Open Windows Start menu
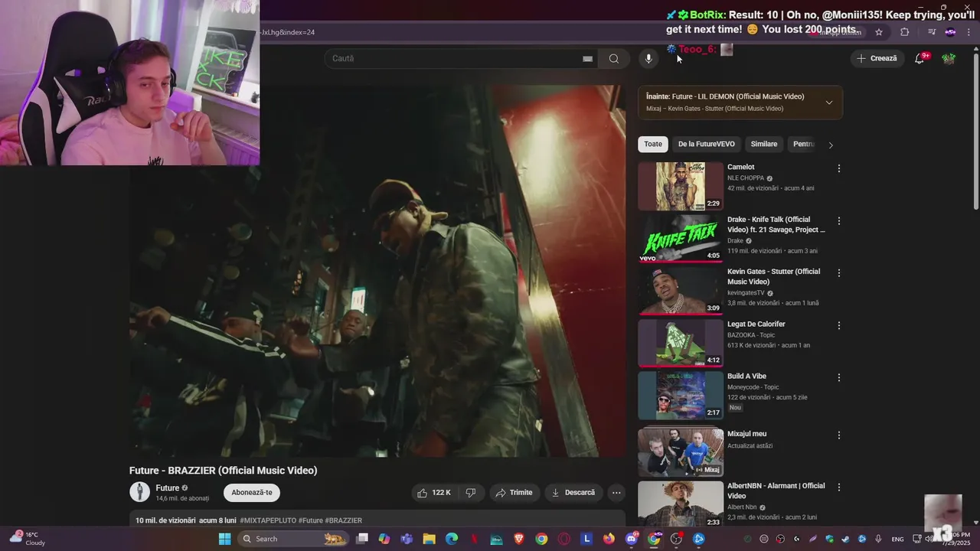Image resolution: width=980 pixels, height=551 pixels. (224, 539)
